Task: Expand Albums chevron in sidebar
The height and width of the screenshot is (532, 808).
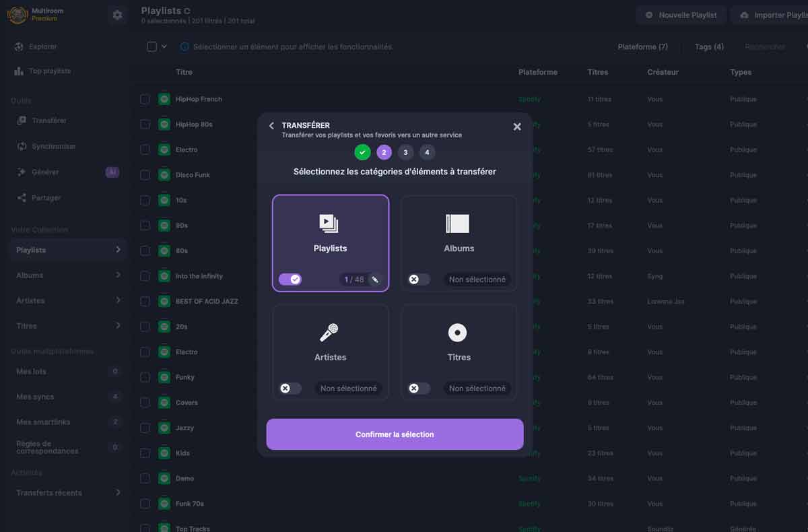Action: pyautogui.click(x=118, y=275)
